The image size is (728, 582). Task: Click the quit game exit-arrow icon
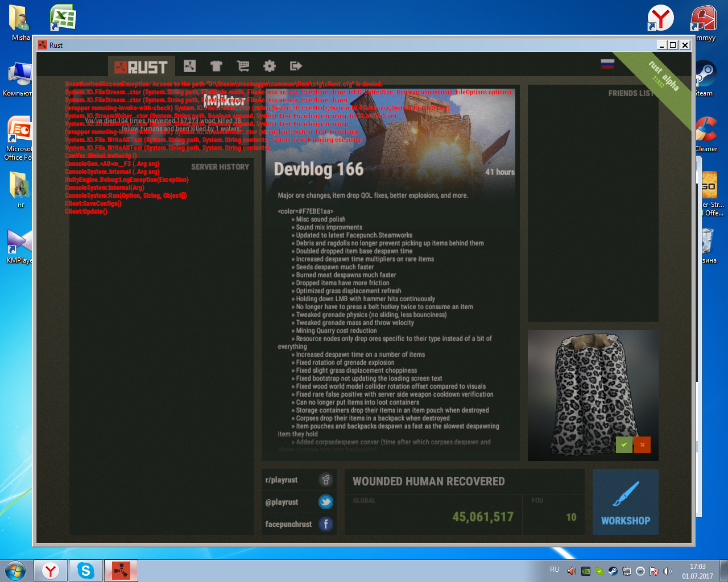tap(296, 66)
